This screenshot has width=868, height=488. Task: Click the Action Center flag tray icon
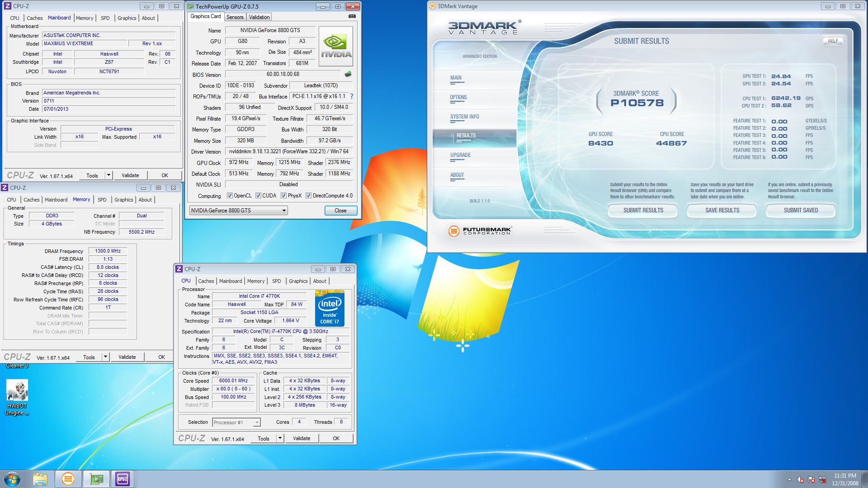pyautogui.click(x=811, y=479)
